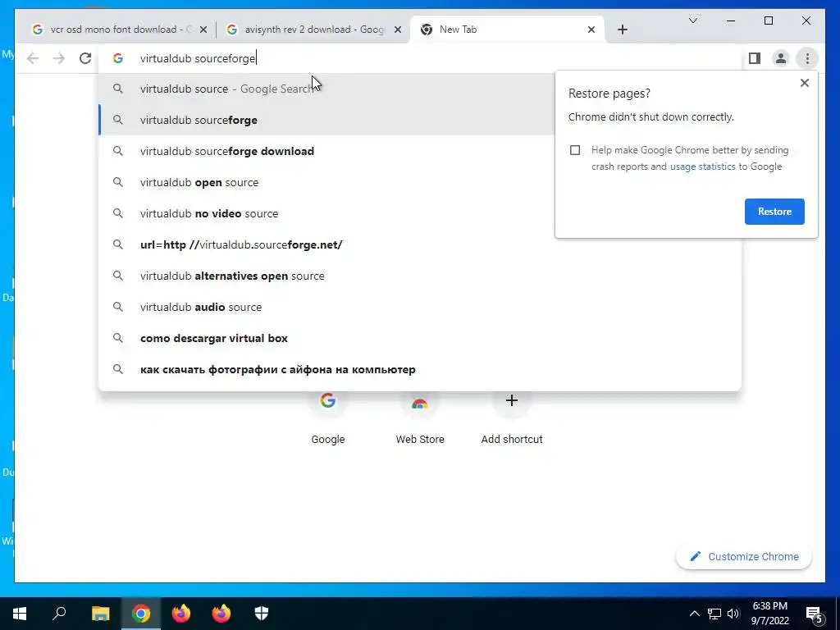This screenshot has height=630, width=840.
Task: Click the forward navigation arrow
Action: click(x=59, y=58)
